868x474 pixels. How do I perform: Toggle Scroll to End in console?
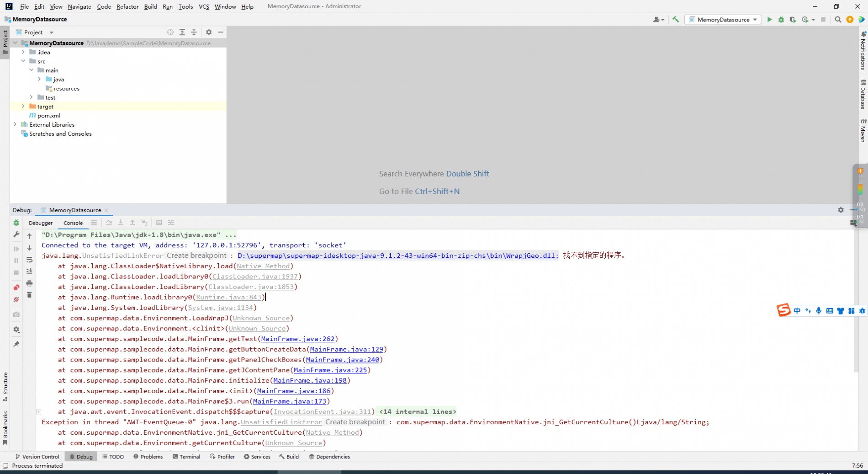click(x=29, y=272)
